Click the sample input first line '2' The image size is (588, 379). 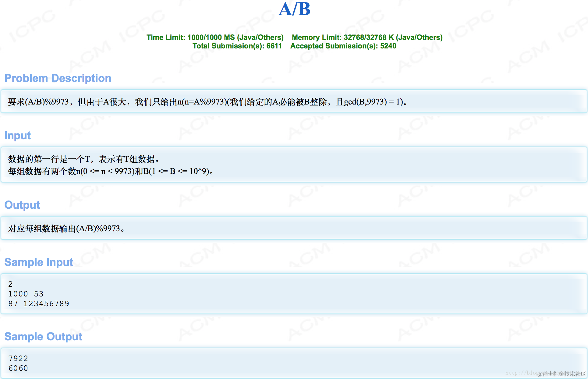[x=11, y=284]
